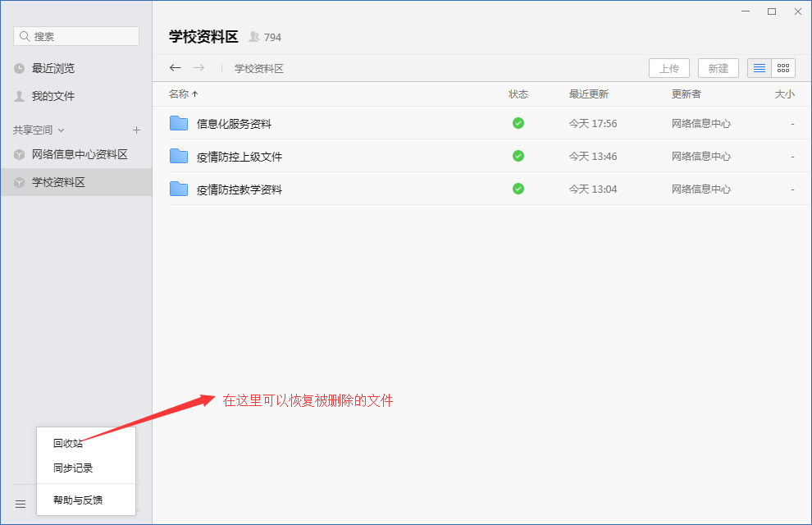
Task: Sort by 最近更新 column header
Action: pos(588,94)
